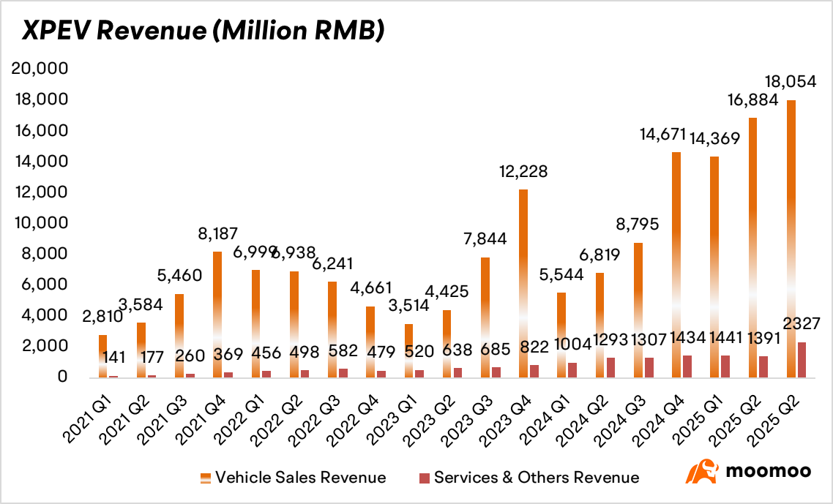Image resolution: width=833 pixels, height=504 pixels.
Task: Select the 1441 services value label
Action: pyautogui.click(x=725, y=337)
